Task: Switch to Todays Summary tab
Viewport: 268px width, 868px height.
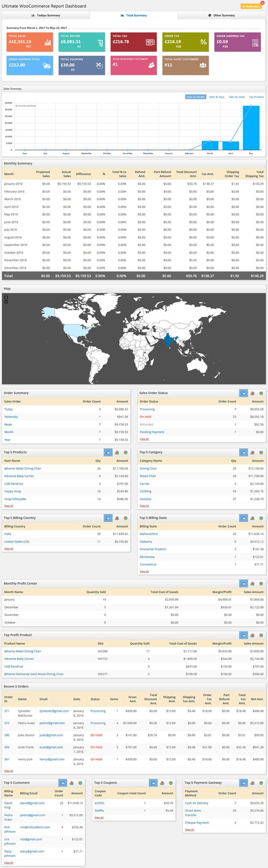Action: coord(46,15)
